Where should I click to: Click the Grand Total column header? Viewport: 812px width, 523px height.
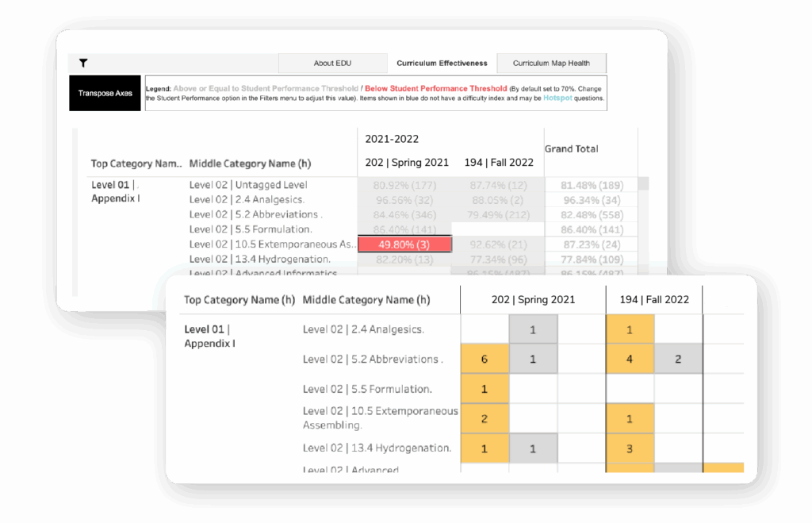(571, 149)
